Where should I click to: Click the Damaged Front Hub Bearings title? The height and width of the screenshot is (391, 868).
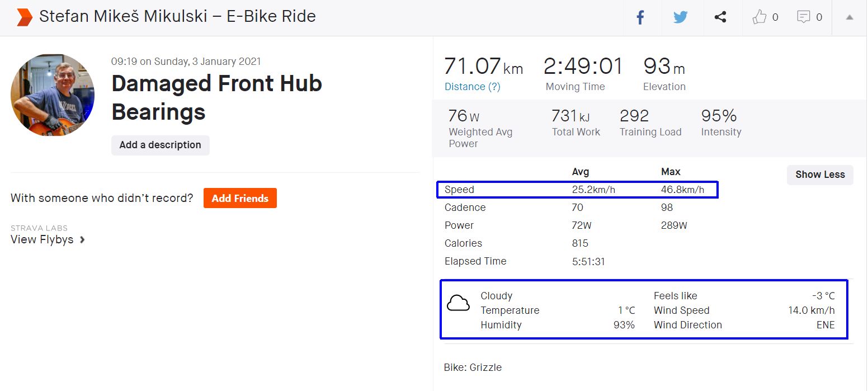coord(216,97)
